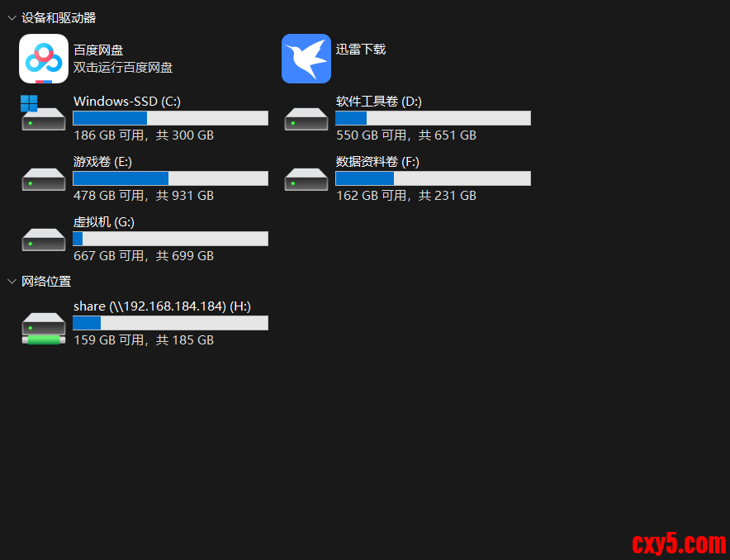Select the share (H:) network drive icon
Viewport: 730px width, 560px height.
point(43,328)
